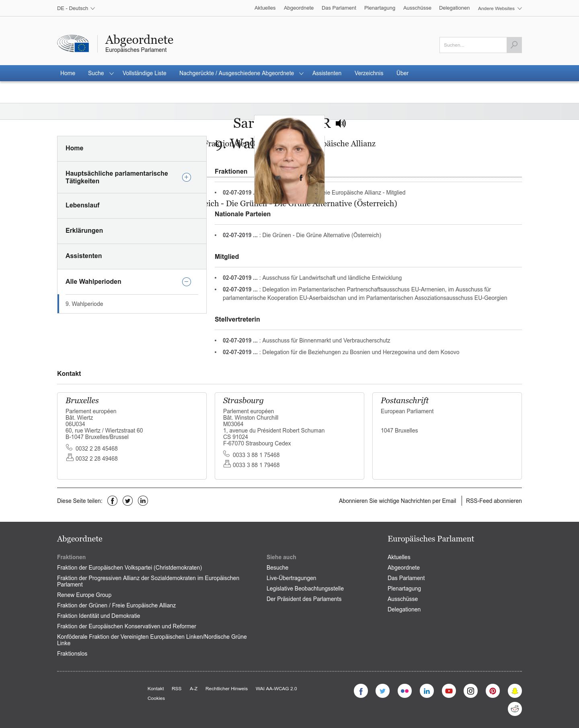Click Bruxelles phone number 0032 2 28 45468
This screenshot has width=579, height=728.
click(x=96, y=449)
